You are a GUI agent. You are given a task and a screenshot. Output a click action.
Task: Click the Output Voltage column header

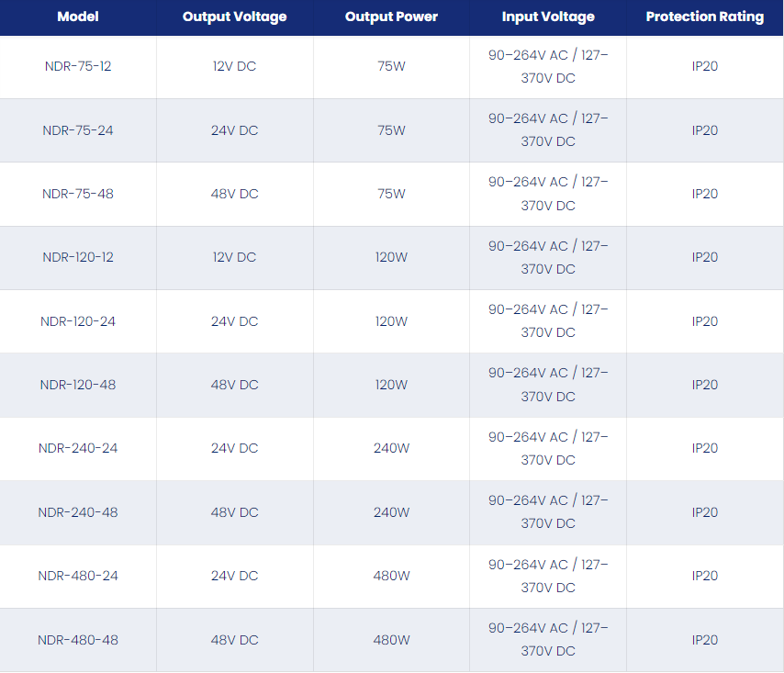234,17
